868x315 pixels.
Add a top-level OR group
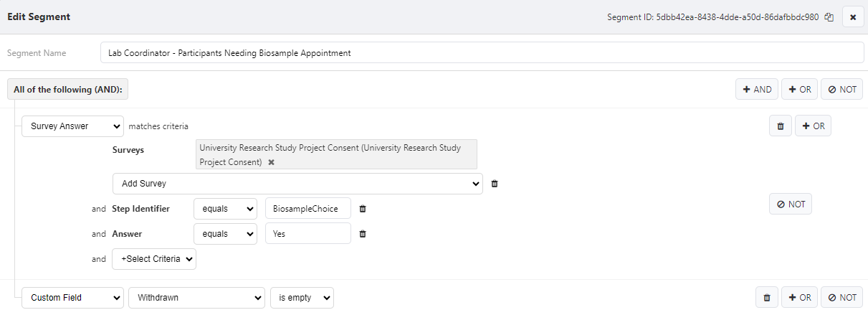point(799,90)
